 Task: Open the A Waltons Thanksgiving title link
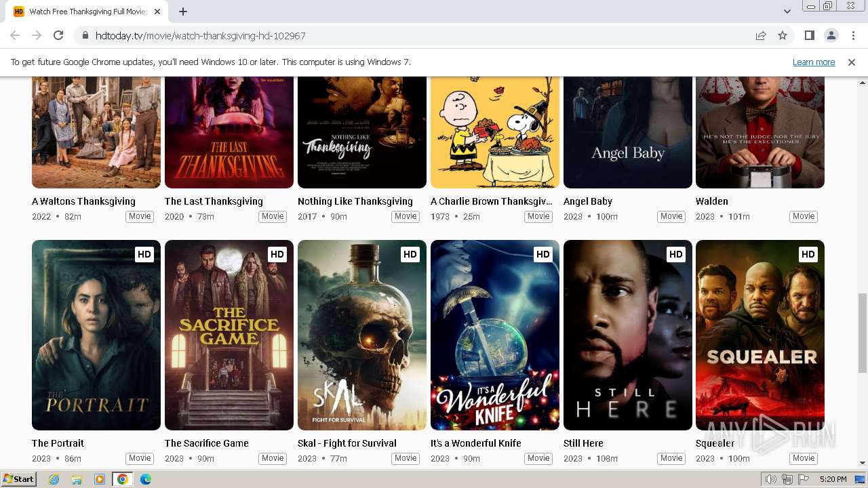[83, 201]
